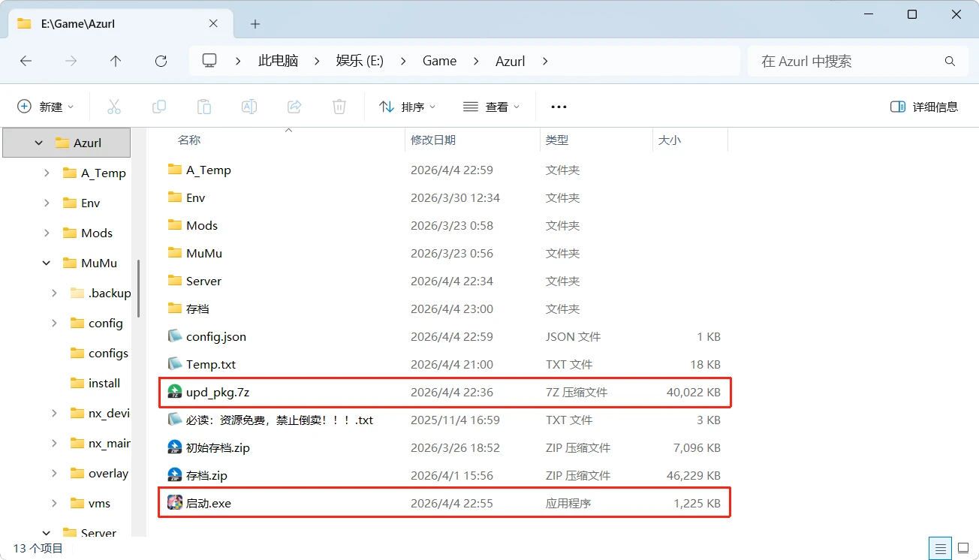Switch to large thumbnails via status bar toggle
979x560 pixels.
point(964,548)
